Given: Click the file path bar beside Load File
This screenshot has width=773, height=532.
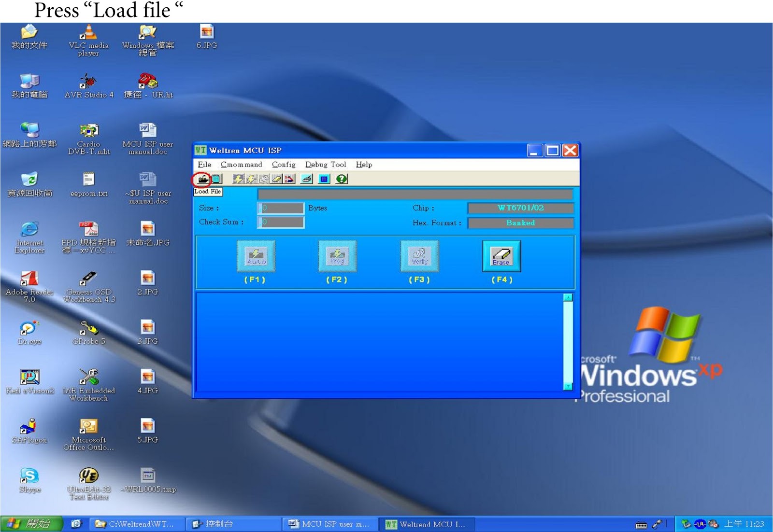Looking at the screenshot, I should pyautogui.click(x=415, y=194).
